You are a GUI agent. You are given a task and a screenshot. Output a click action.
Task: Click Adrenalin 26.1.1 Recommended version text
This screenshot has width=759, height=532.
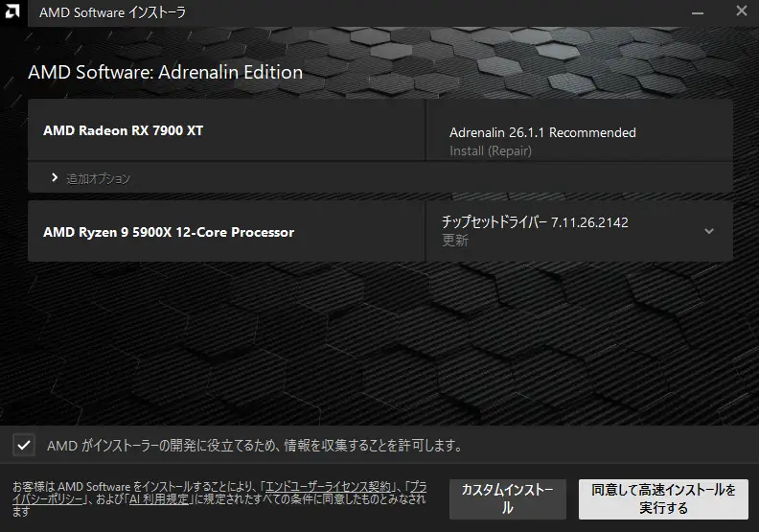click(x=542, y=133)
